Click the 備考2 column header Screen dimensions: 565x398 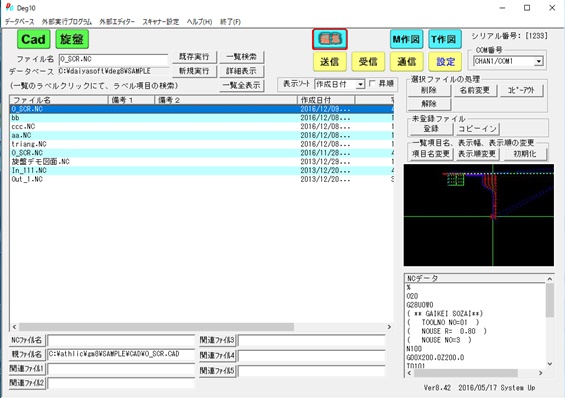click(226, 100)
